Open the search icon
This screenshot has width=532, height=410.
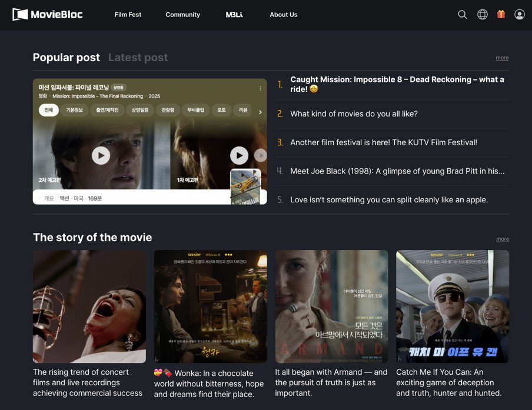(463, 14)
